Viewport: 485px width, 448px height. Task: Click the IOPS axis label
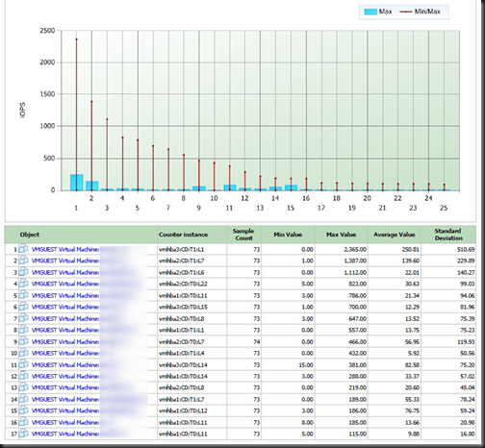(x=23, y=110)
